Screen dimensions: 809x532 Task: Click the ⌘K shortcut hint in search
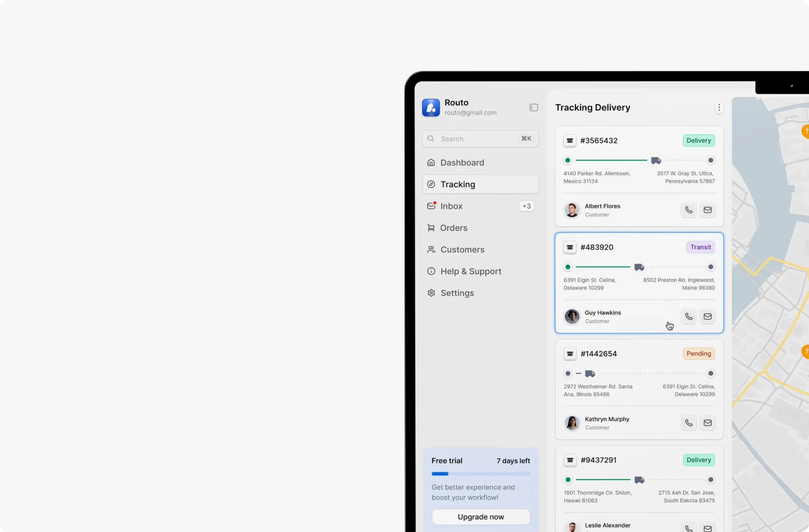(x=526, y=138)
